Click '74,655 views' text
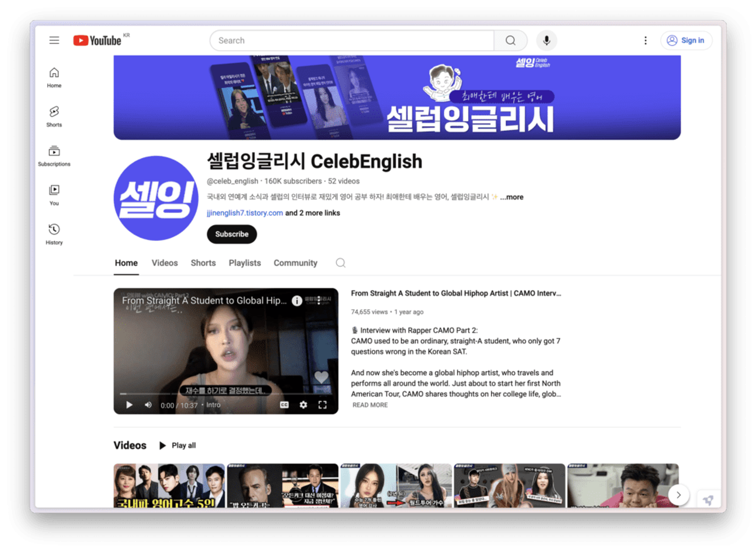This screenshot has width=756, height=552. (x=369, y=312)
